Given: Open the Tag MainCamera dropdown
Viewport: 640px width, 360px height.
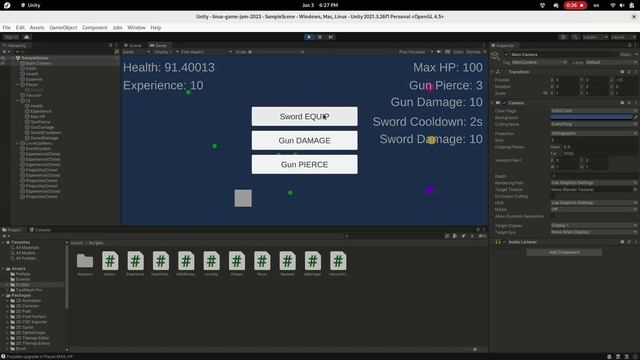Looking at the screenshot, I should [x=539, y=62].
